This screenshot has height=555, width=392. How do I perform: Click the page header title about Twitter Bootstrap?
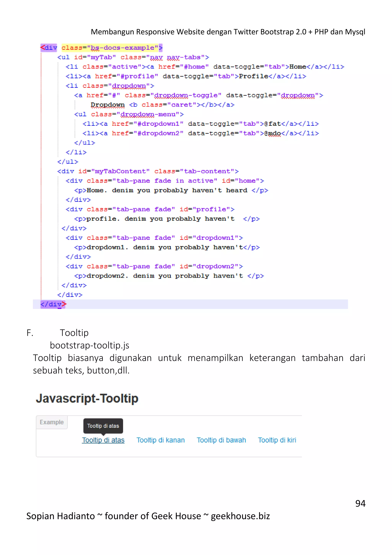point(228,32)
